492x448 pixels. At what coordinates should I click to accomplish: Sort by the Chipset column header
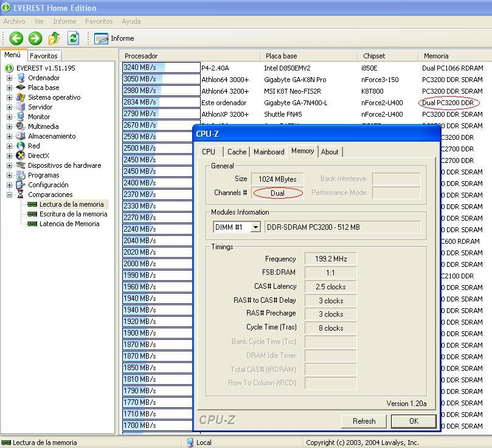coord(388,56)
